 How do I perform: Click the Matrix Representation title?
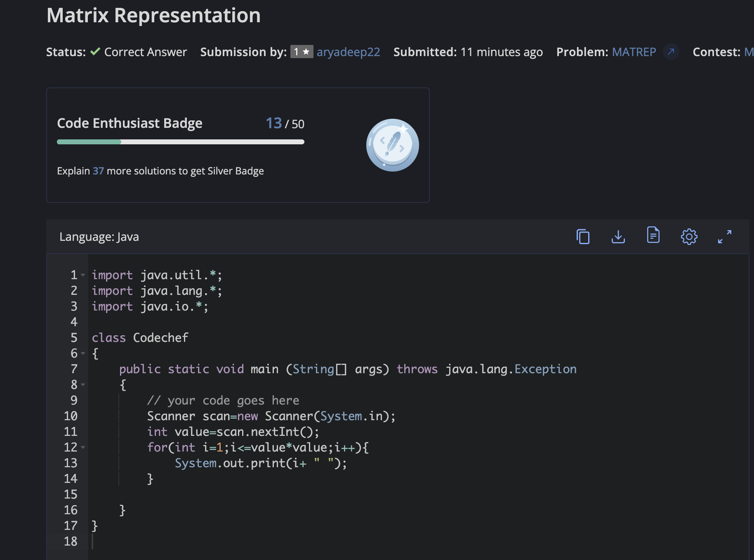click(x=153, y=15)
